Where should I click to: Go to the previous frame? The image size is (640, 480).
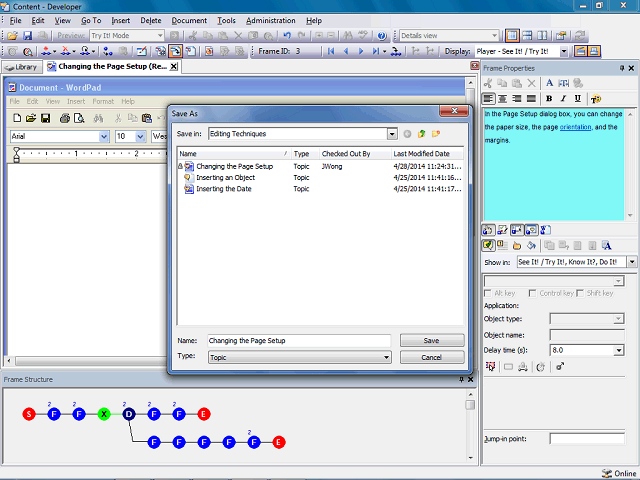coord(346,51)
